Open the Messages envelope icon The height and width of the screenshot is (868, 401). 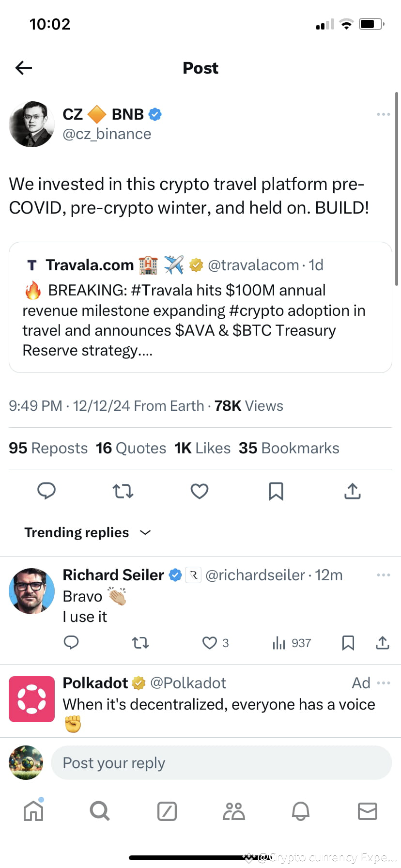(368, 811)
